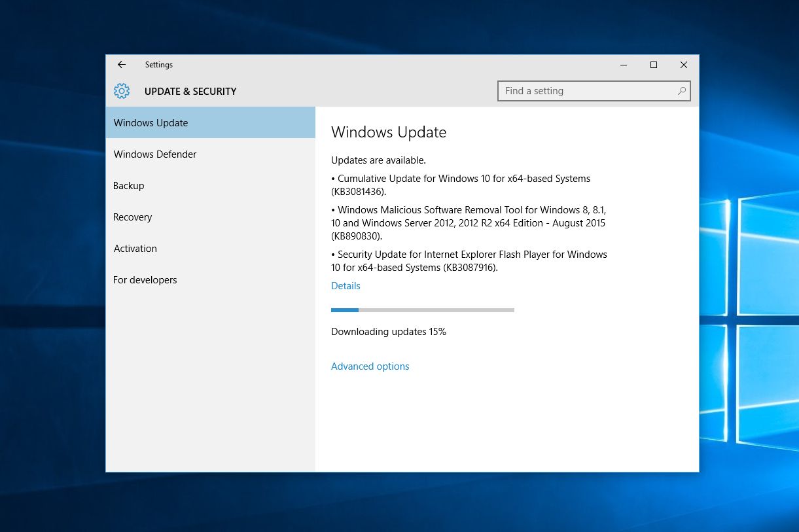
Task: Close the Settings window
Action: click(x=684, y=65)
